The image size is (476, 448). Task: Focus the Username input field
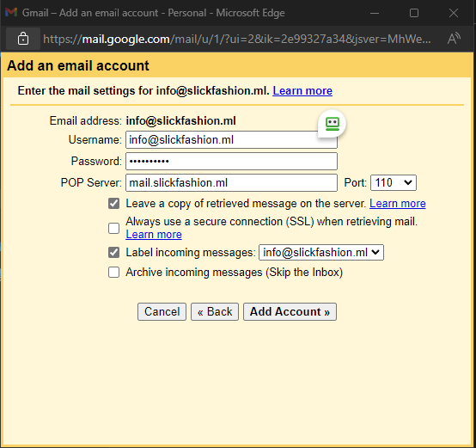(x=231, y=140)
